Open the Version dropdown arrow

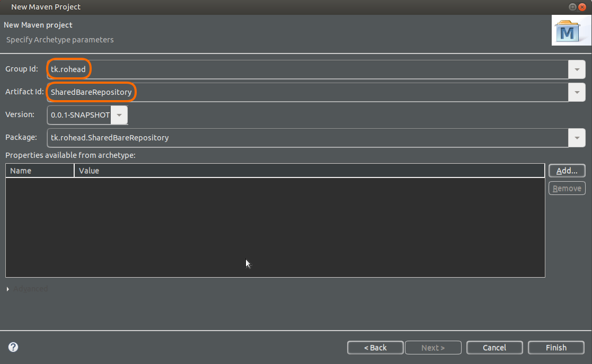[x=119, y=115]
